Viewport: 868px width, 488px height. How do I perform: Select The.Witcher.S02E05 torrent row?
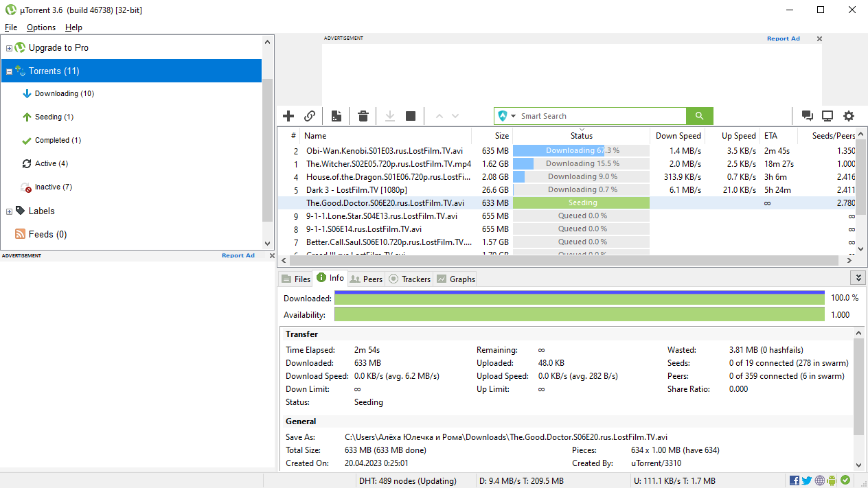click(567, 163)
